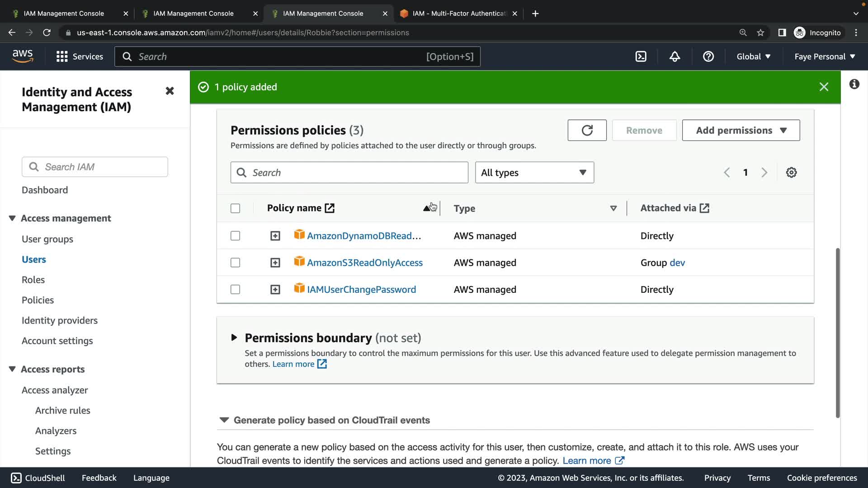This screenshot has height=488, width=868.
Task: Select the IAMUserChangePassword checkbox
Action: pyautogui.click(x=235, y=289)
